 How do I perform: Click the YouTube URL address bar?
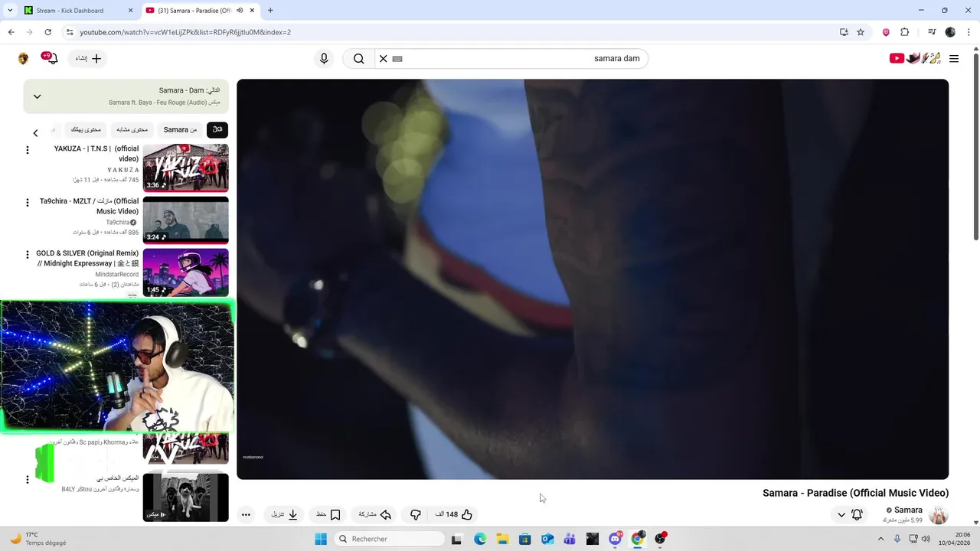click(x=452, y=32)
